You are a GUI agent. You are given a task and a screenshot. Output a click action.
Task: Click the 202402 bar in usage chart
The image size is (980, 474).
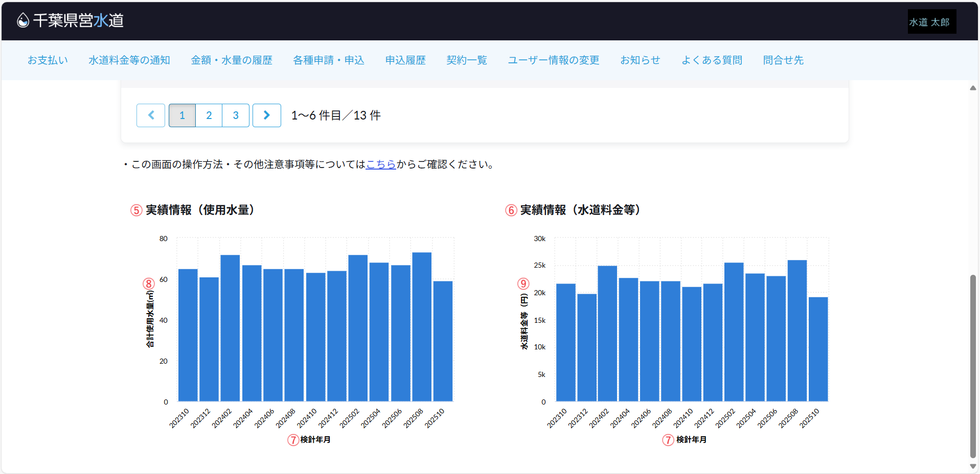230,327
